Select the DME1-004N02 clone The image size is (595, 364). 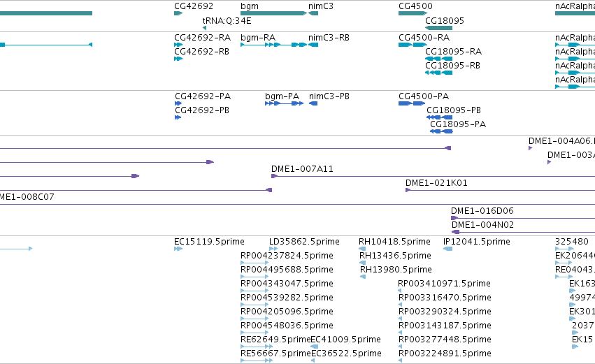(523, 232)
